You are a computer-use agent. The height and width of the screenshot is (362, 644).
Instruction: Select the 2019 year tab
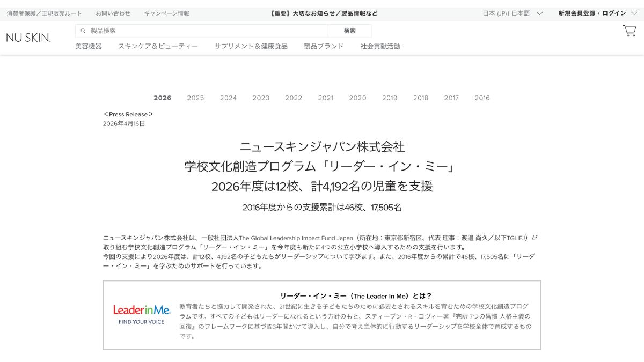pyautogui.click(x=390, y=98)
